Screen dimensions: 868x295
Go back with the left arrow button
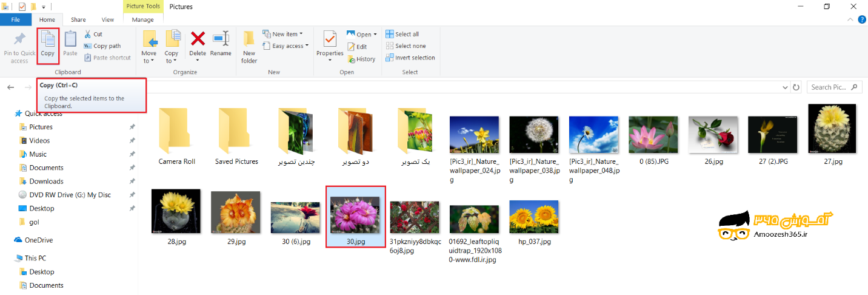pos(11,87)
